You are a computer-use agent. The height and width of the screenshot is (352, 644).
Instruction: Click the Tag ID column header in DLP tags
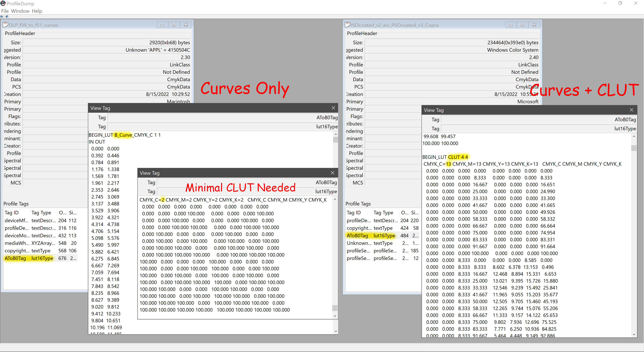(12, 212)
